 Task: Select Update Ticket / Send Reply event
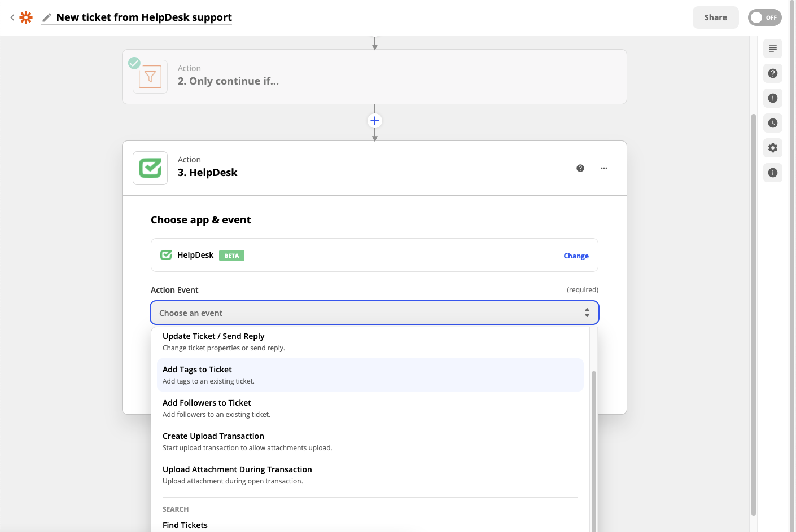[370, 342]
